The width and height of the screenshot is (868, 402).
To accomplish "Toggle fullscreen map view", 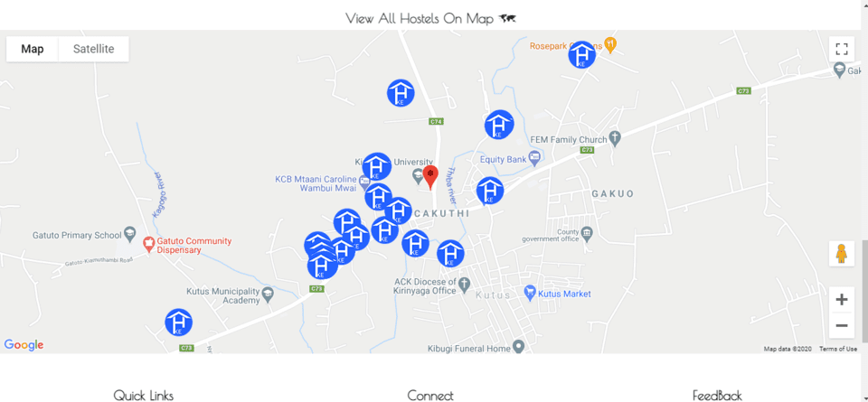I will click(x=842, y=49).
